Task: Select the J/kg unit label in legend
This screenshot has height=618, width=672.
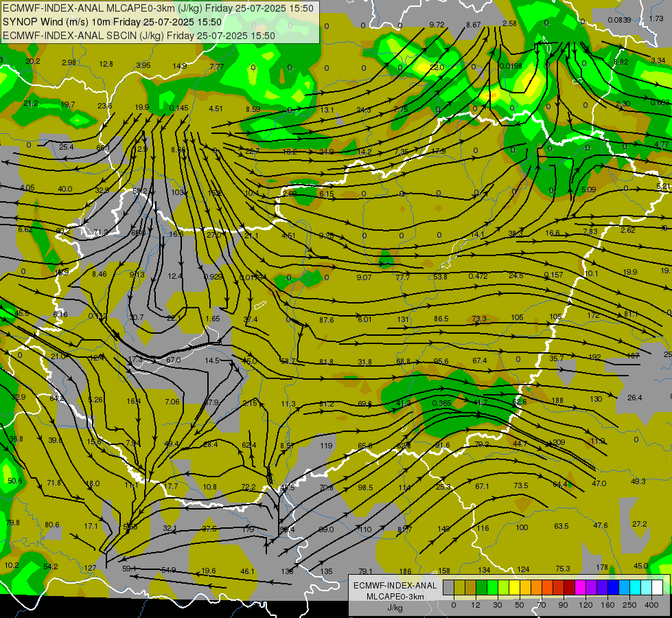Action: 395,608
